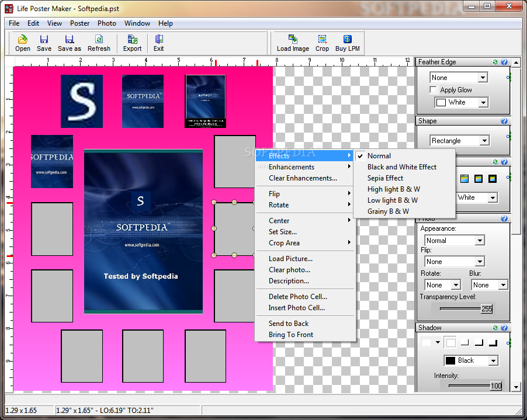Open the Window menu

[x=137, y=23]
